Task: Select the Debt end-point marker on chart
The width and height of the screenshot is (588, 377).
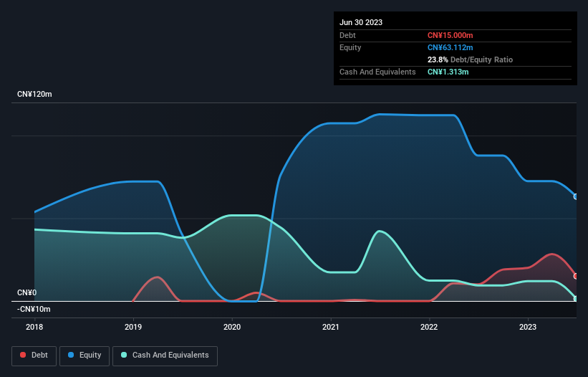Action: pyautogui.click(x=576, y=276)
